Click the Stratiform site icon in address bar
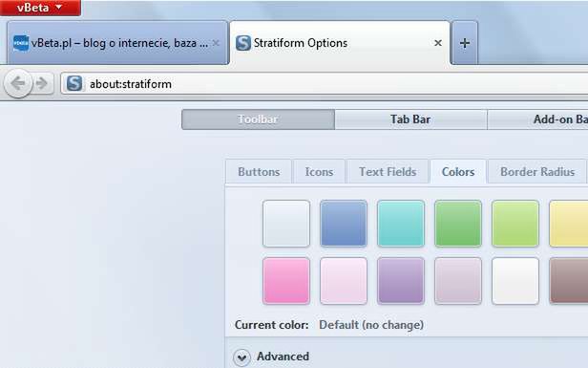This screenshot has height=368, width=588. [x=74, y=83]
